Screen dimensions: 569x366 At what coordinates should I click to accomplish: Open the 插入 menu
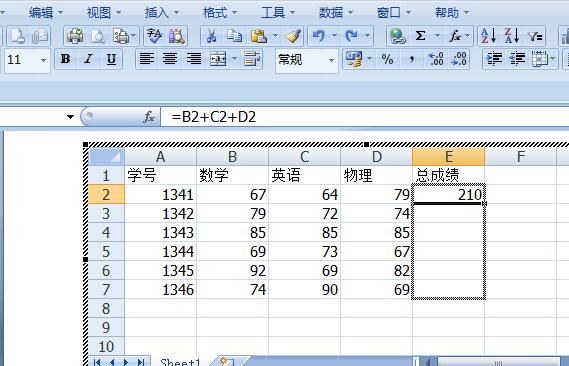point(161,13)
